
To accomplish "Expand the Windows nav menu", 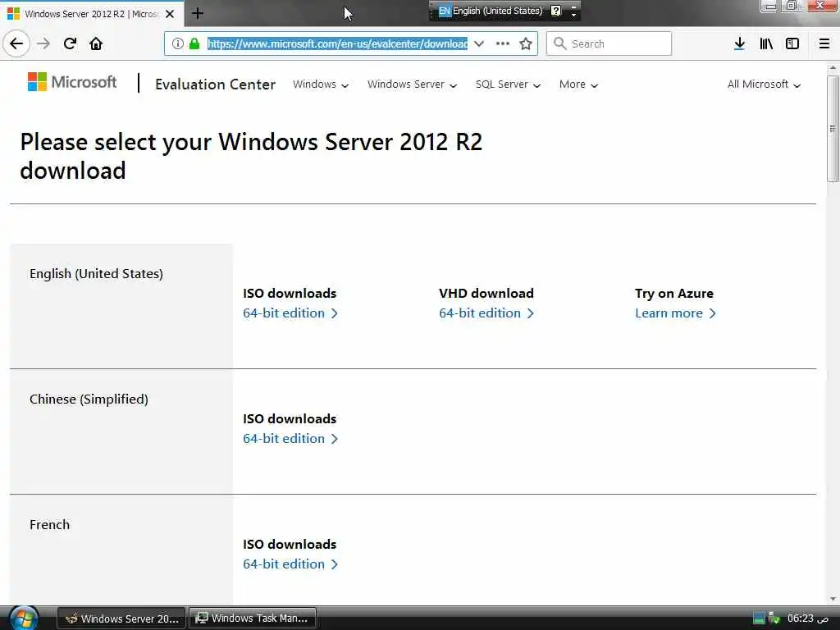I will tap(321, 84).
